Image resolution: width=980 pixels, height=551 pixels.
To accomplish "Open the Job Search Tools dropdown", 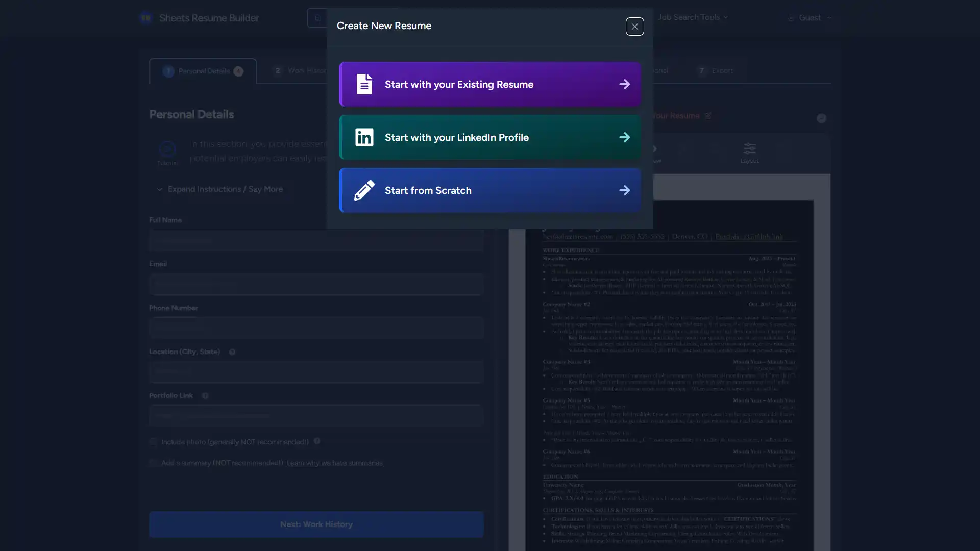I will [693, 17].
